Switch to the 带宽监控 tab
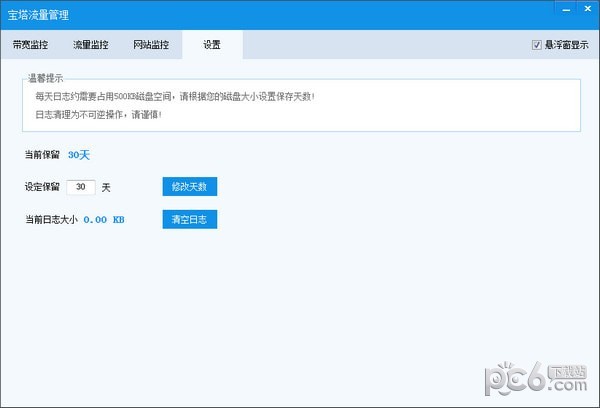 (x=30, y=45)
